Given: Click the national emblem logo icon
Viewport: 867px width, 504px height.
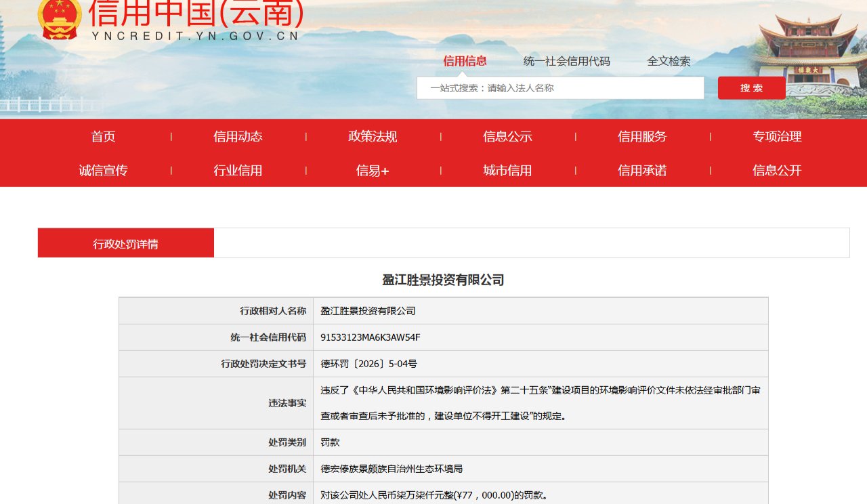Looking at the screenshot, I should pos(60,18).
